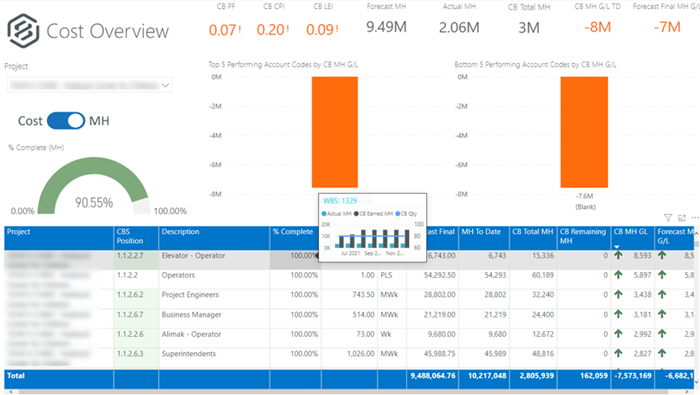Click the Actual MH legend in tooltip
The height and width of the screenshot is (395, 700).
coord(337,214)
